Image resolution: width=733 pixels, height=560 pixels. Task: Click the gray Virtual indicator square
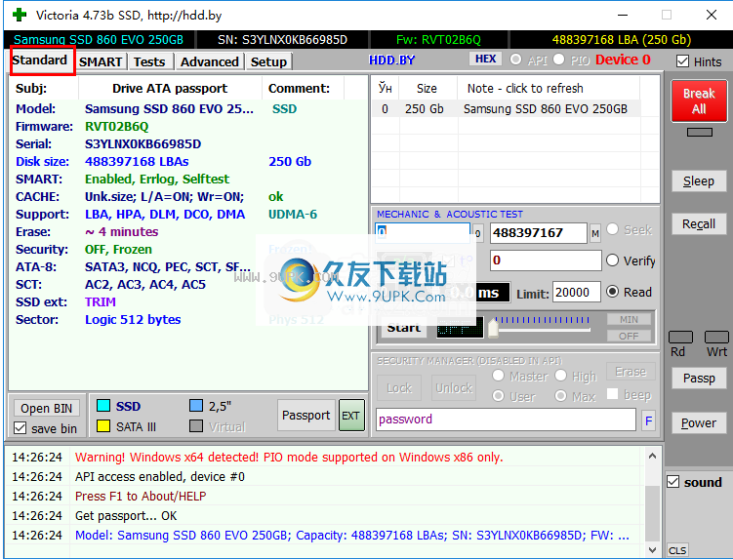(196, 425)
